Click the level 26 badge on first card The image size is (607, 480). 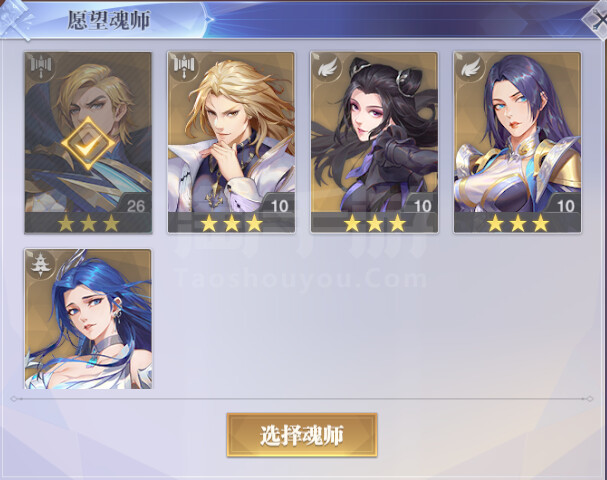coord(135,206)
